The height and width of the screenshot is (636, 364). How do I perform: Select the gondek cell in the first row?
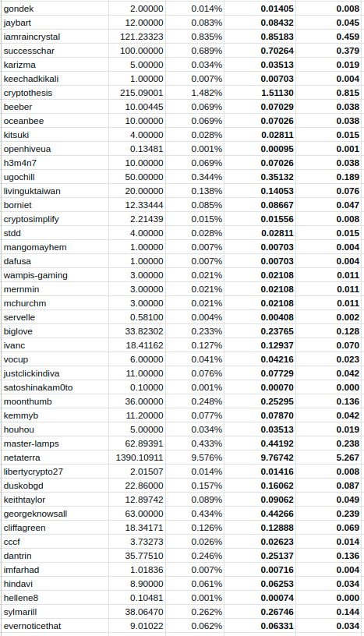coord(55,9)
